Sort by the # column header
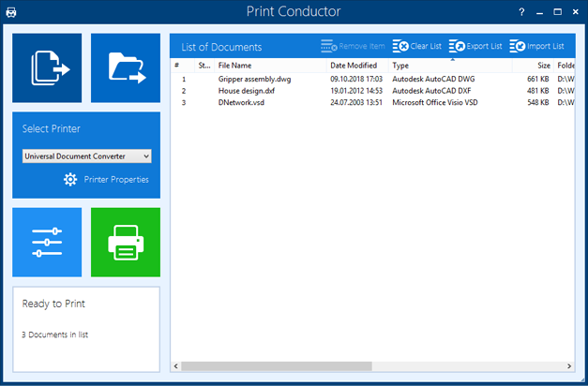588x386 pixels. 183,66
